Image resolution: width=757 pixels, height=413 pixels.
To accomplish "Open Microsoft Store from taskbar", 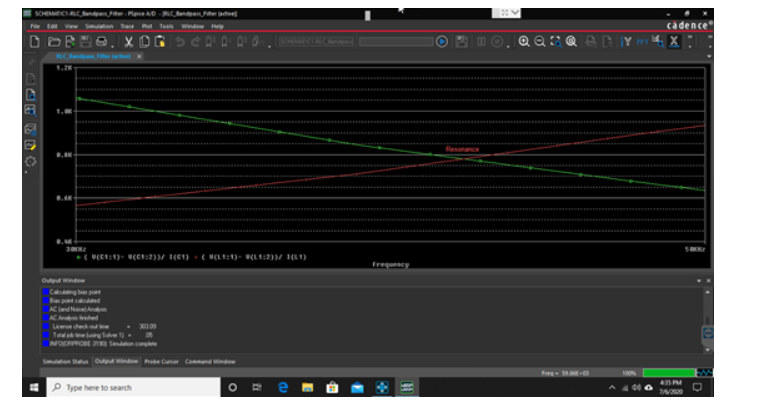I will [332, 387].
